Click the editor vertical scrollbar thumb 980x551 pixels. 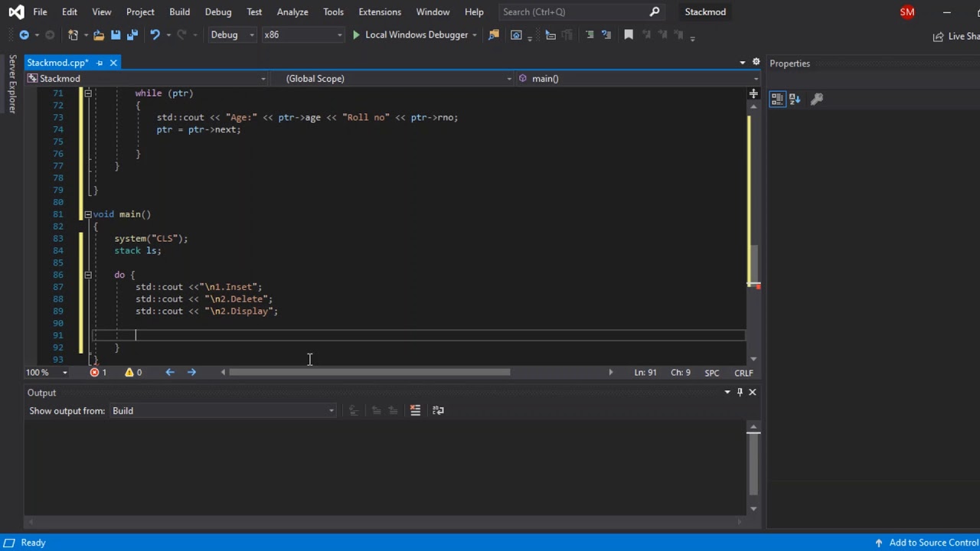tap(753, 264)
